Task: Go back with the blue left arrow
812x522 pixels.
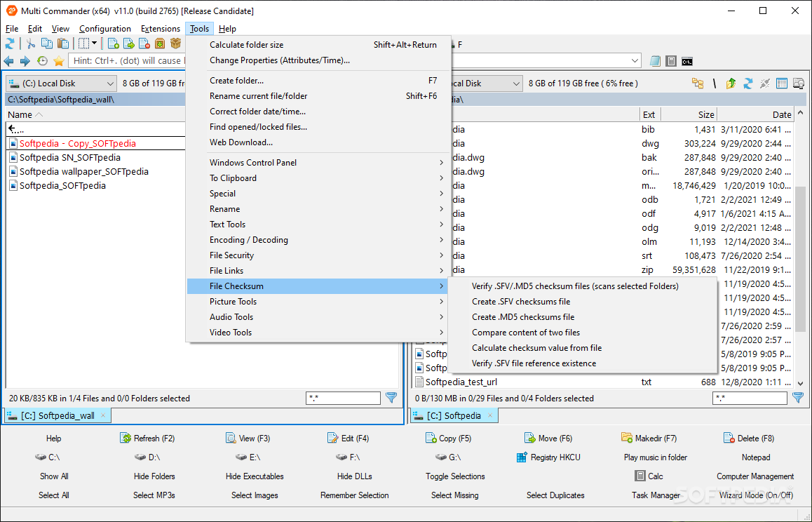Action: [9, 61]
